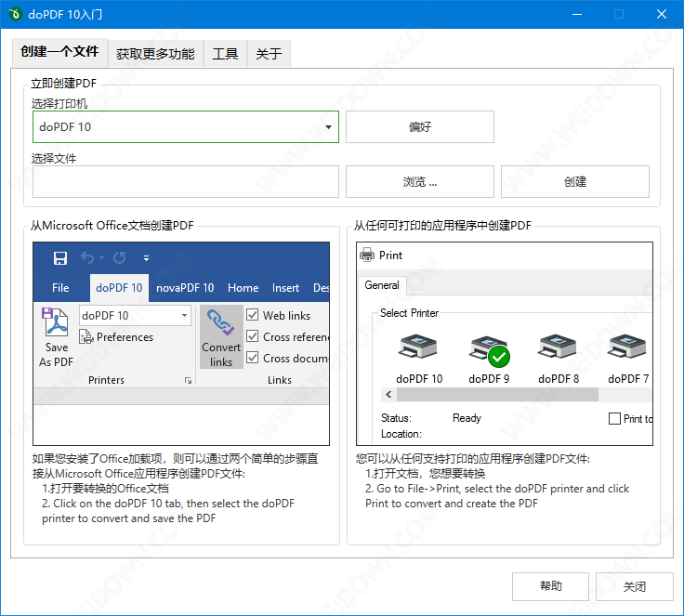Select the doPDF 9 printer icon

[489, 350]
